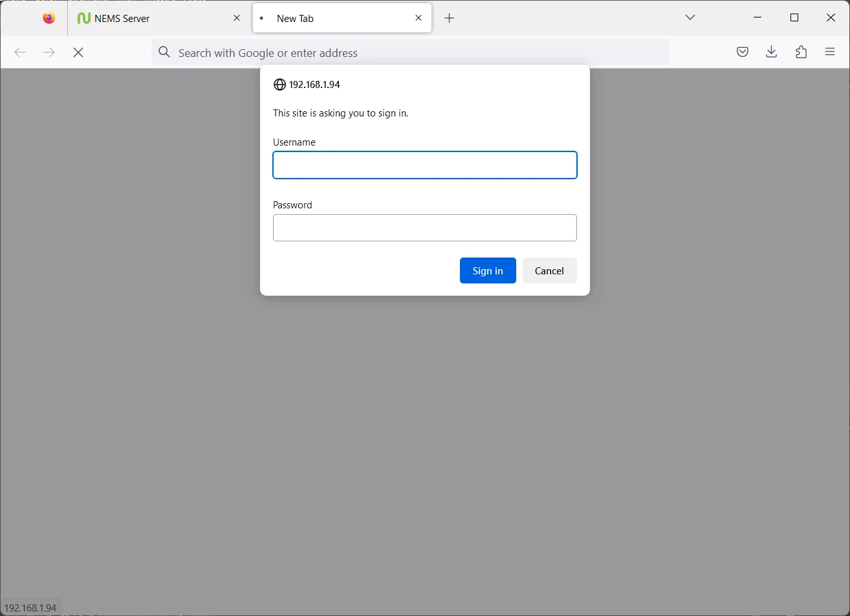The width and height of the screenshot is (850, 616).
Task: Open a new tab with the plus button
Action: pos(450,18)
